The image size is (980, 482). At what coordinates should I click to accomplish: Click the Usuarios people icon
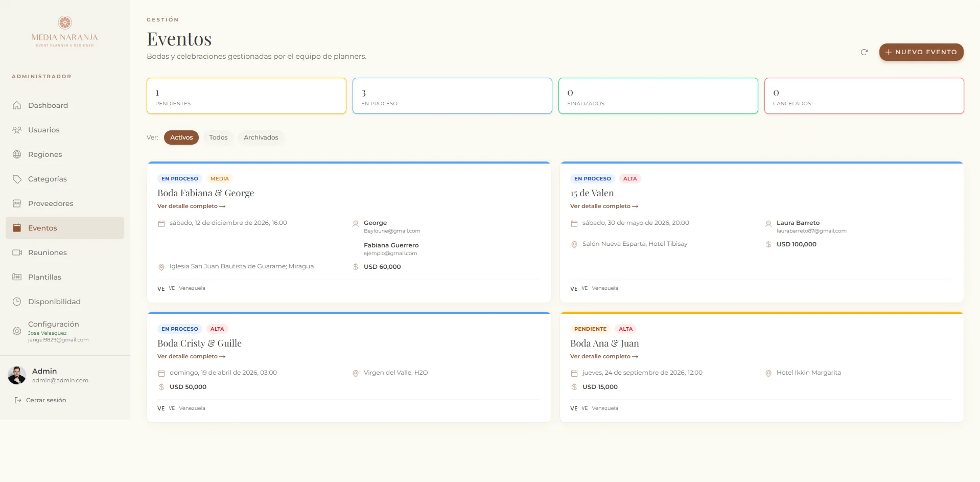coord(17,130)
